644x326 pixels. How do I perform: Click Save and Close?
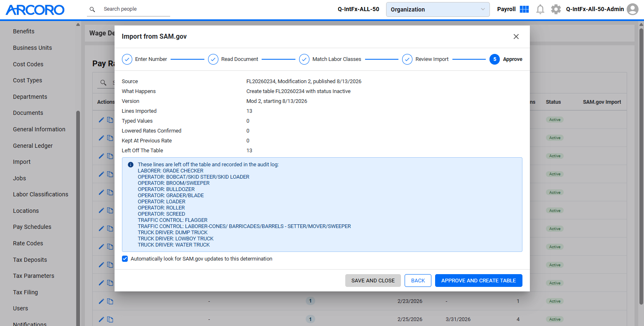(373, 281)
